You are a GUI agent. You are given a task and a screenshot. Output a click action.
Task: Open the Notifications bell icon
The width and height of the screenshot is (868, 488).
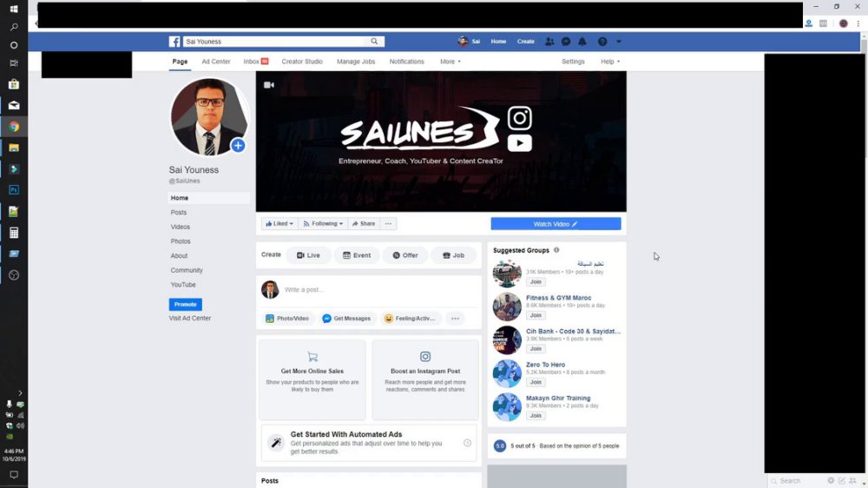[582, 42]
